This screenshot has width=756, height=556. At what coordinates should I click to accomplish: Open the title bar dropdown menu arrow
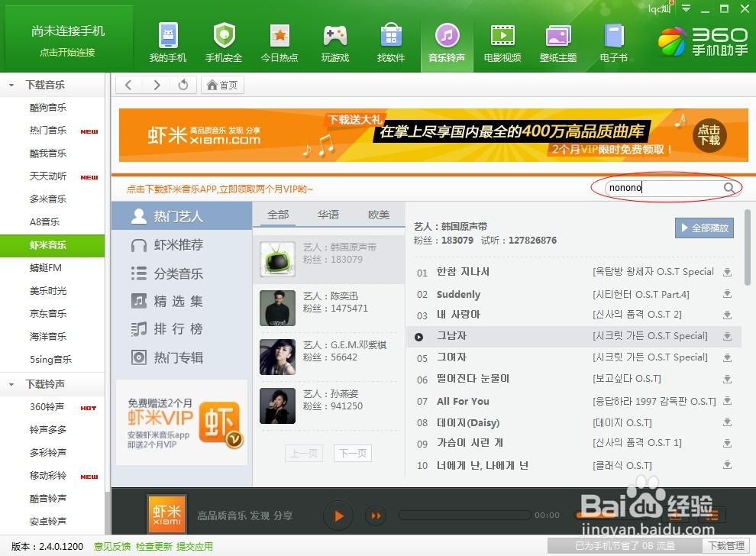pyautogui.click(x=686, y=8)
